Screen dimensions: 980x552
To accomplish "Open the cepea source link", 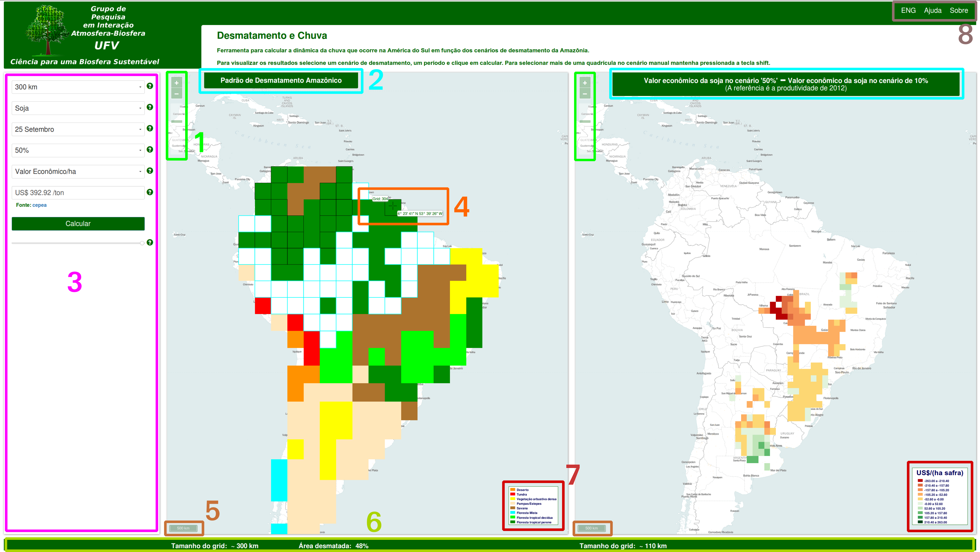I will tap(40, 205).
